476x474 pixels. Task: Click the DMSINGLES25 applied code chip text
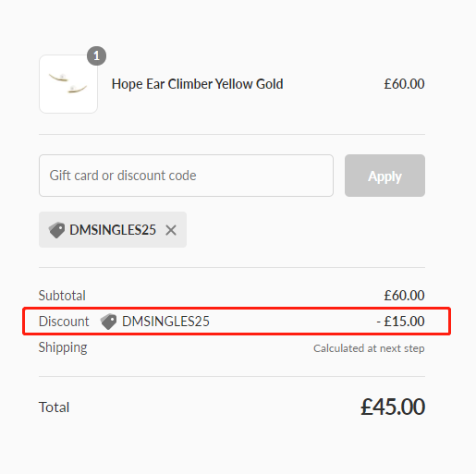tap(113, 230)
